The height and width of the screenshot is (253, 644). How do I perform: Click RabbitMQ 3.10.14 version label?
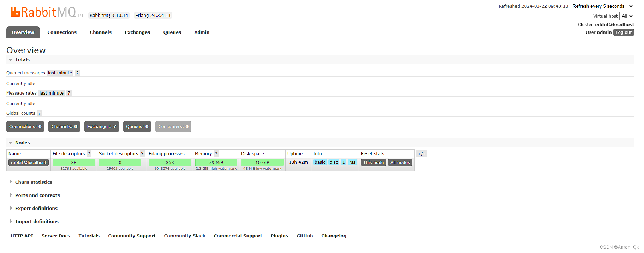tap(109, 16)
